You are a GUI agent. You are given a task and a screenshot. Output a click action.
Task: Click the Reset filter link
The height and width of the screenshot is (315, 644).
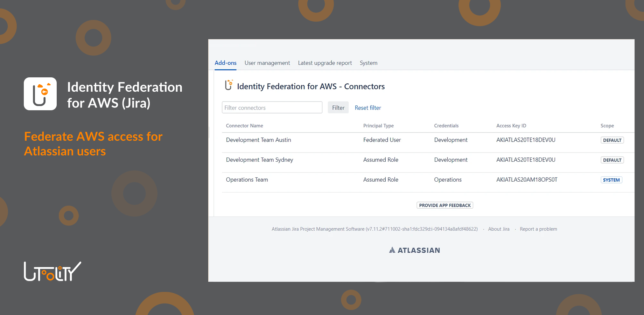click(x=368, y=107)
